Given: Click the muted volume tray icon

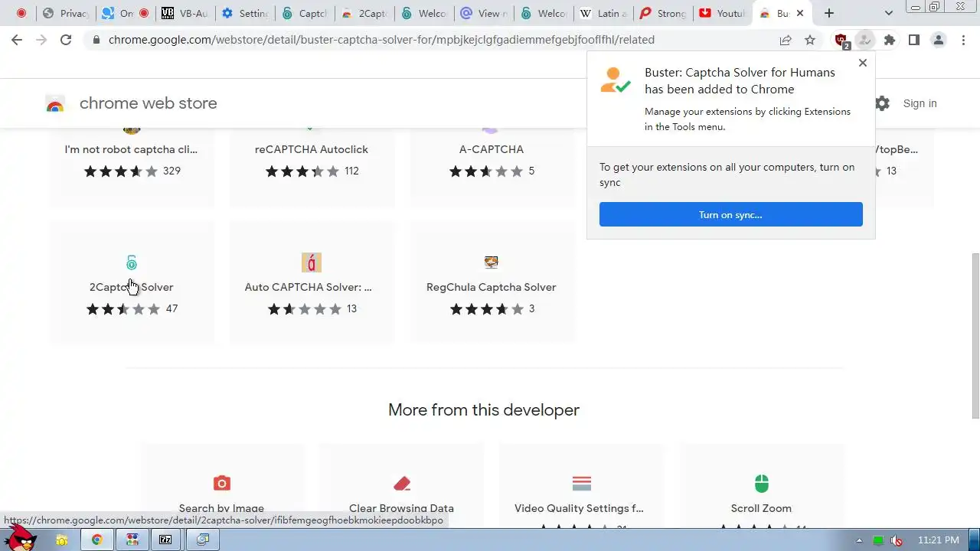Looking at the screenshot, I should (897, 540).
